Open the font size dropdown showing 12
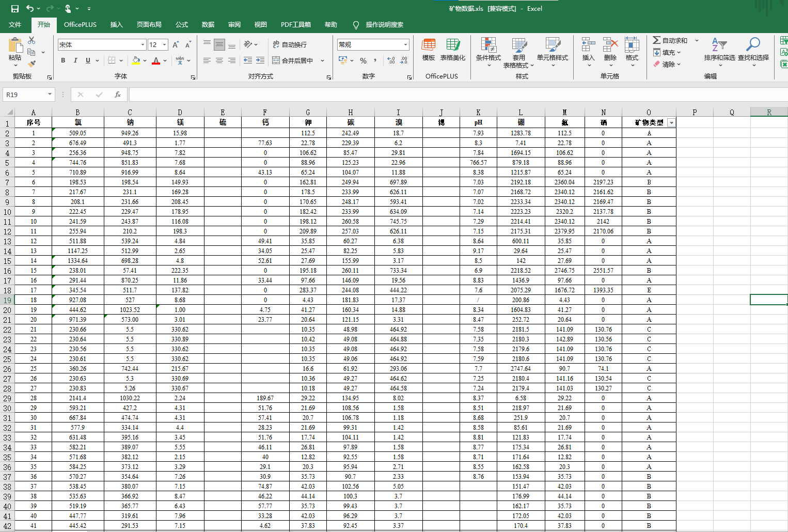788x532 pixels. [165, 45]
